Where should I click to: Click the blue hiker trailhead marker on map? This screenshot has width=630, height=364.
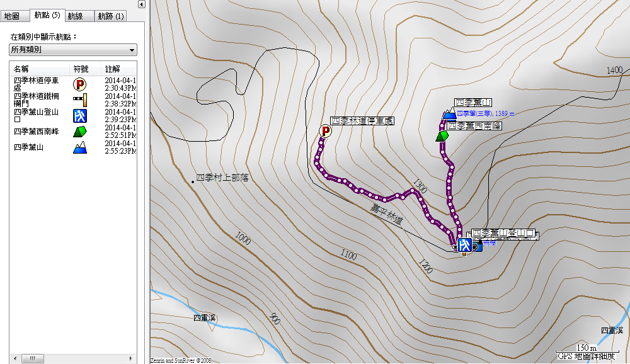pos(465,244)
